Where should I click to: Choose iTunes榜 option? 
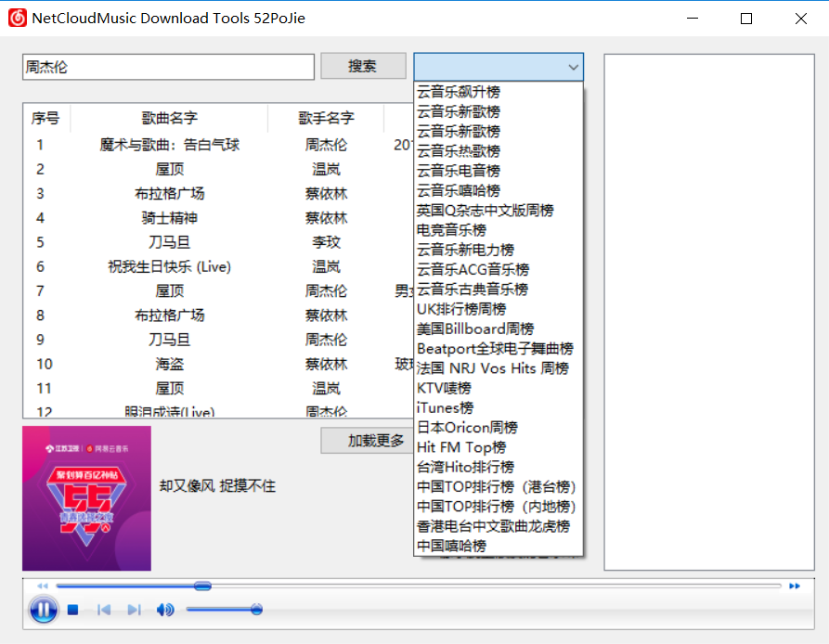[498, 407]
